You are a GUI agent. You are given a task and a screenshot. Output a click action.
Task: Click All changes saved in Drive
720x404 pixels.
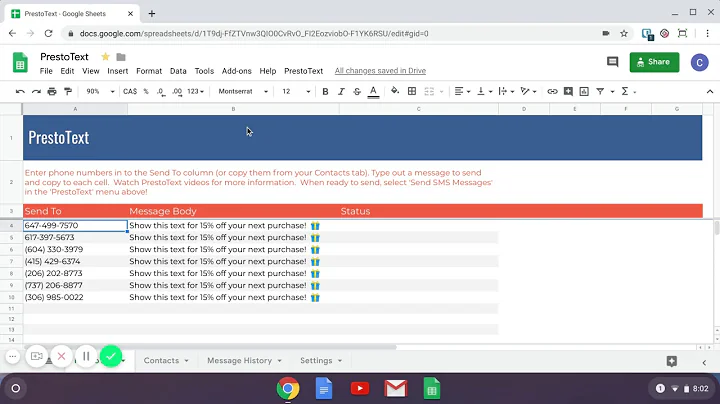pyautogui.click(x=380, y=71)
